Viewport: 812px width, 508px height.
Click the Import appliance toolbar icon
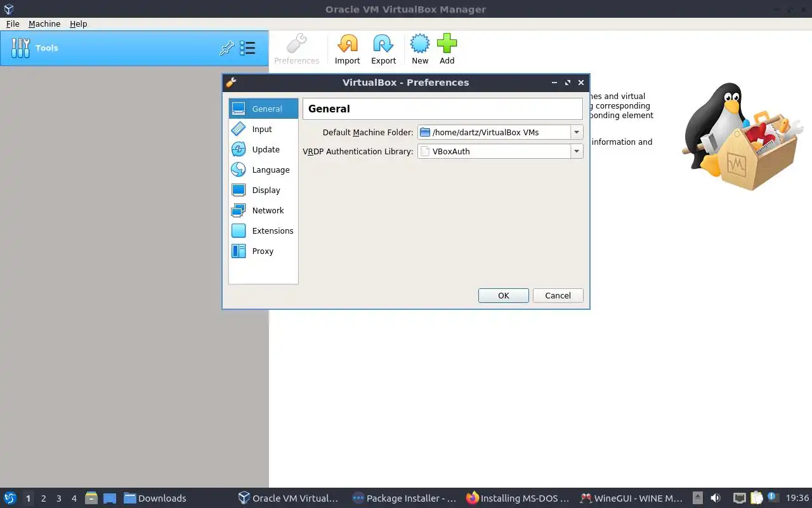click(347, 50)
